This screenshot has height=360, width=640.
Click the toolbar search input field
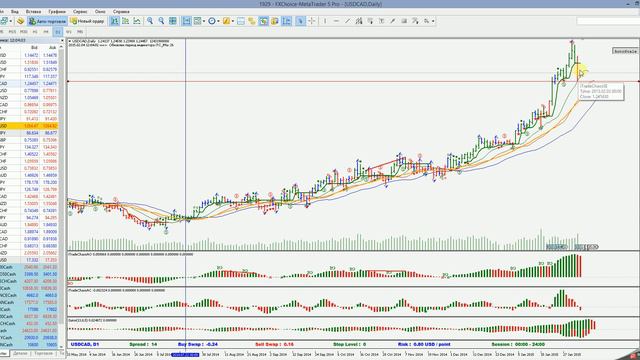pyautogui.click(x=608, y=21)
